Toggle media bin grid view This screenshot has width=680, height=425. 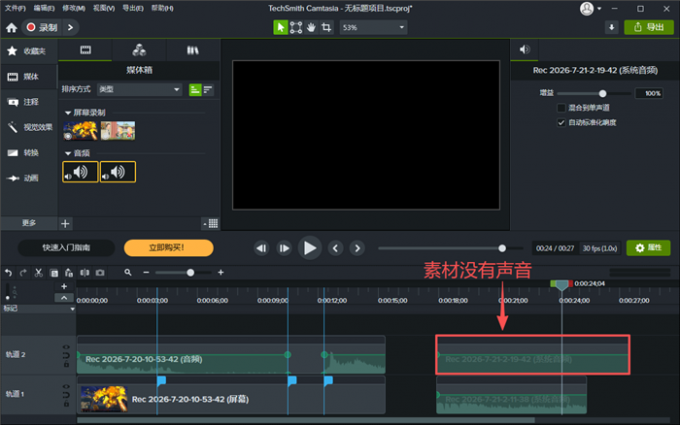tap(211, 223)
